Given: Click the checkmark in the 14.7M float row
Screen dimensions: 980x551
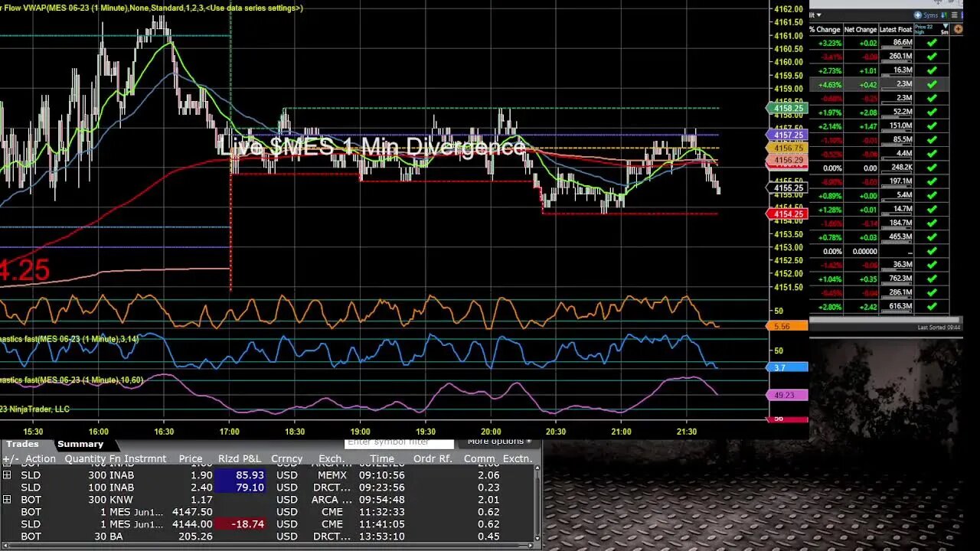Looking at the screenshot, I should (932, 209).
